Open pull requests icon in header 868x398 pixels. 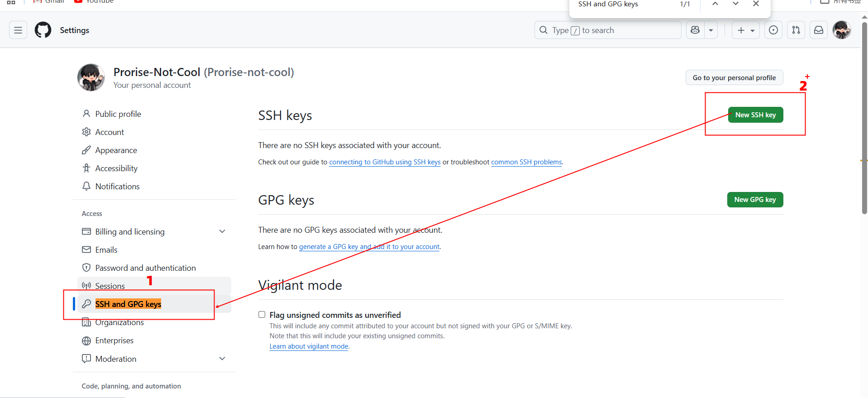tap(796, 30)
